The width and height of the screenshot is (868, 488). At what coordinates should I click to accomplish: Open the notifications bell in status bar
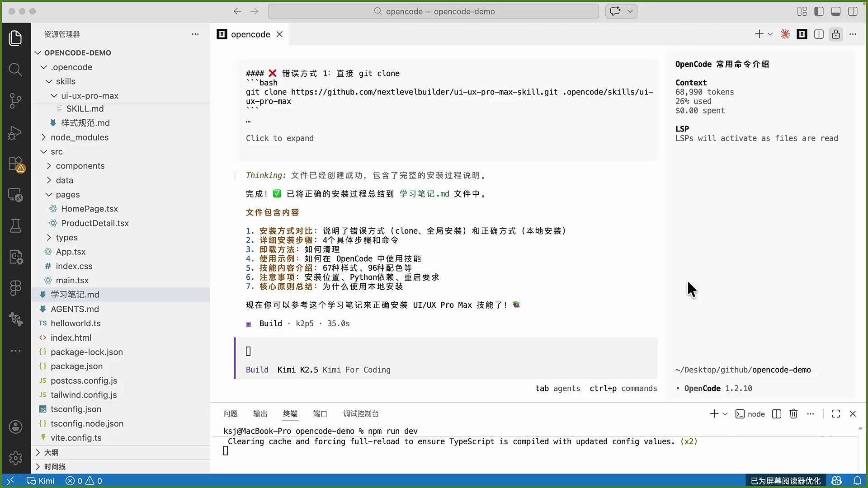pyautogui.click(x=857, y=481)
